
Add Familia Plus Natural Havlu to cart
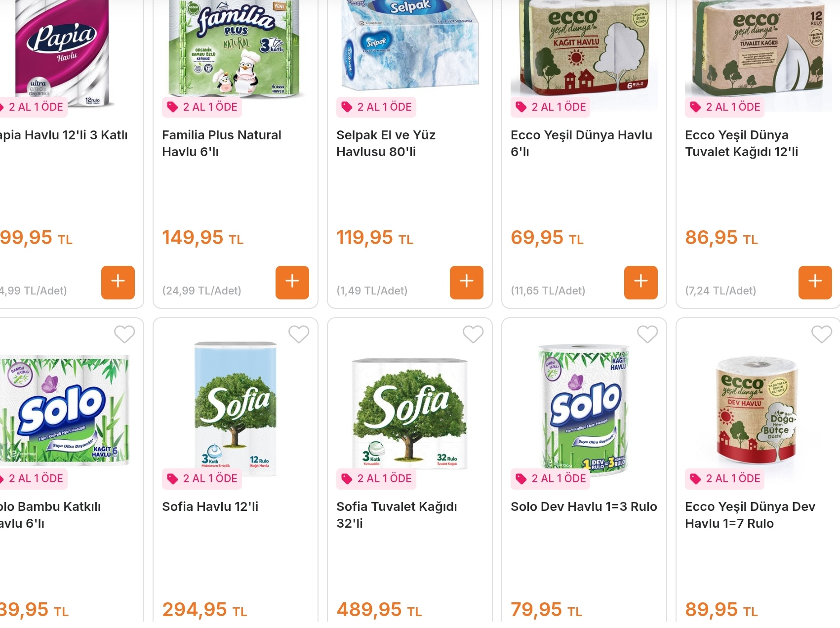[292, 282]
